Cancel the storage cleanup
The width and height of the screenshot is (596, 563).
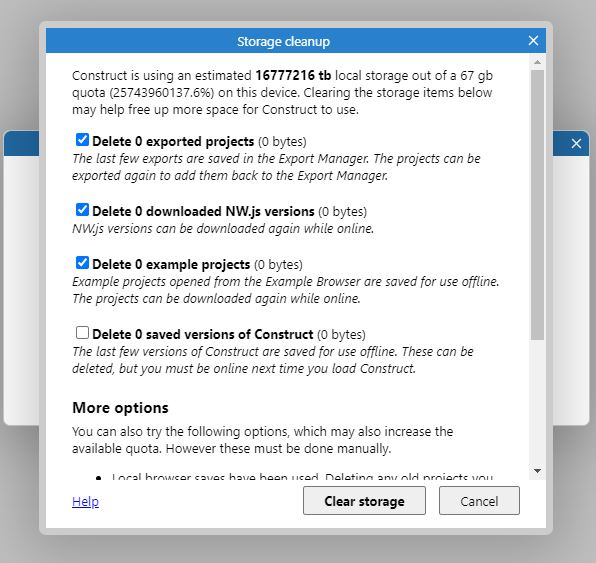[479, 501]
